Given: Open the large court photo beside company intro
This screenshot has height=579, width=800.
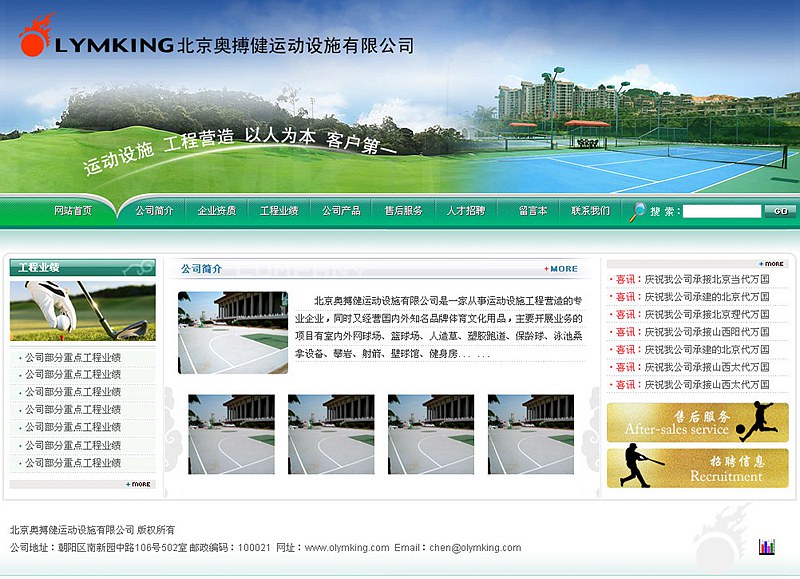Looking at the screenshot, I should (233, 333).
